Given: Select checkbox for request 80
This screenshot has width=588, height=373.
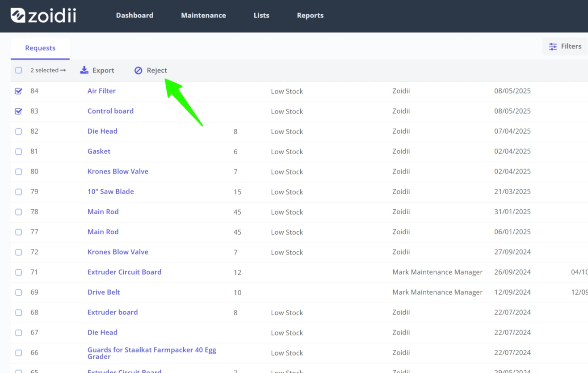Looking at the screenshot, I should (18, 172).
